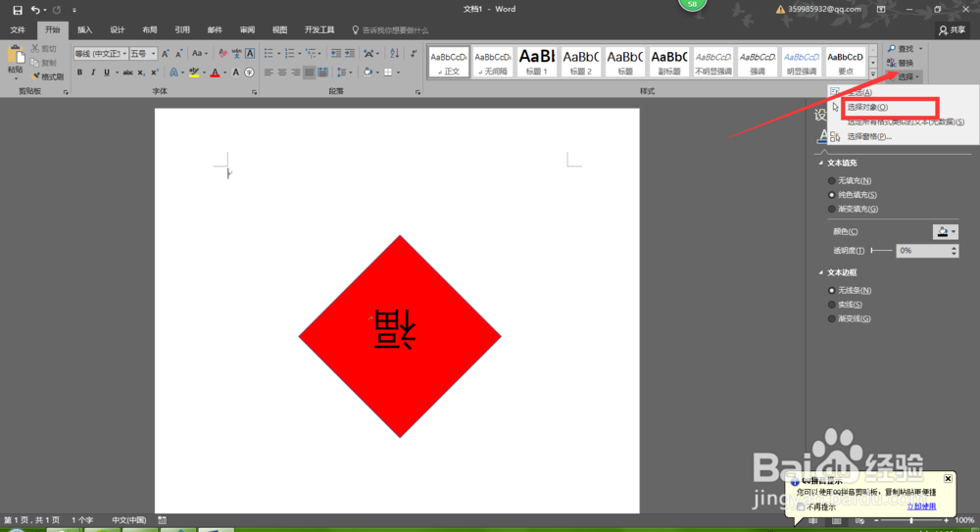The height and width of the screenshot is (532, 980).
Task: Check the 不再提示 checkbox in QQ popup
Action: click(801, 507)
